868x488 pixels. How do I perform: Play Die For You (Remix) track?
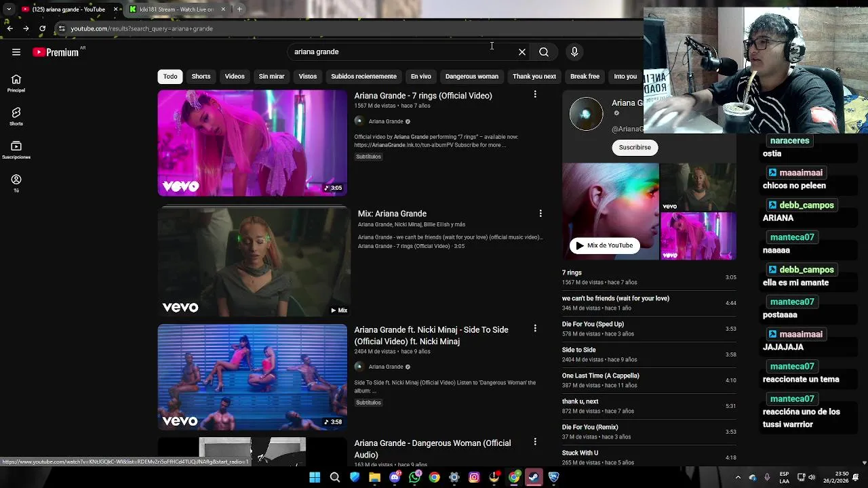click(649, 432)
